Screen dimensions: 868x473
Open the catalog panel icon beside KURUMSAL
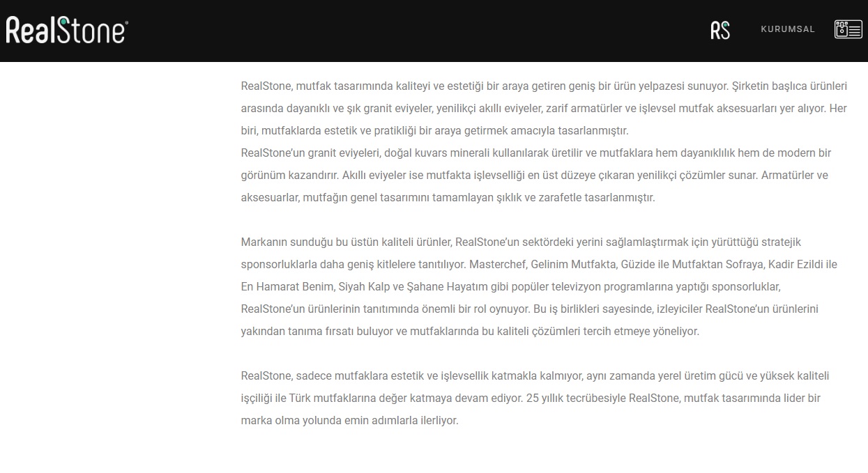click(848, 29)
